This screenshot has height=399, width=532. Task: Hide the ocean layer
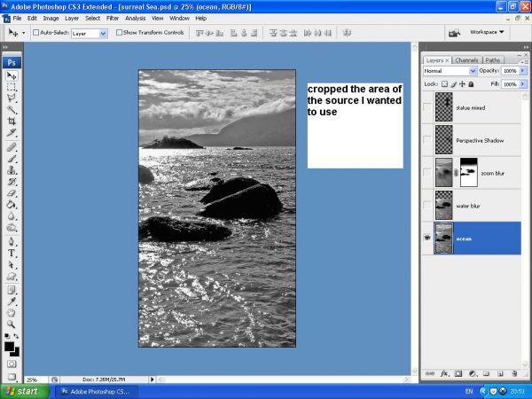[427, 238]
